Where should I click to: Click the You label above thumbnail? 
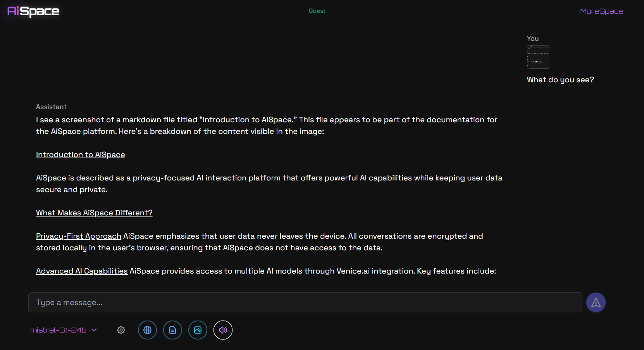[533, 38]
